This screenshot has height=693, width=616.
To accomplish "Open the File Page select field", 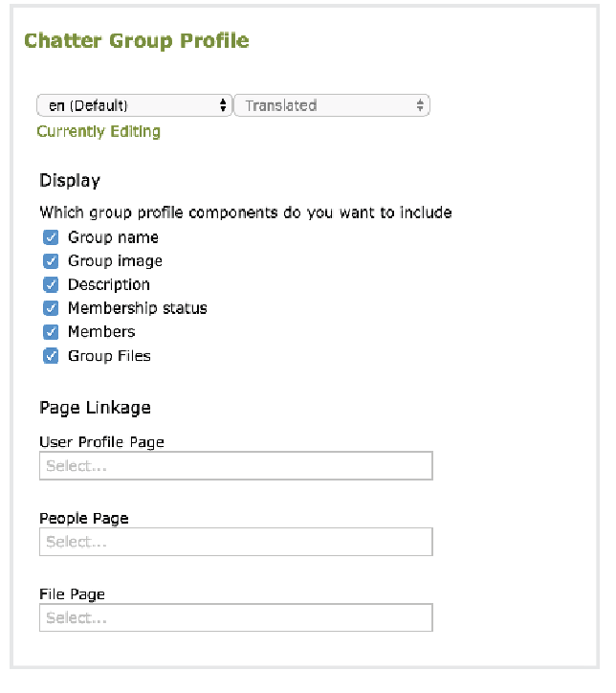I will (235, 617).
